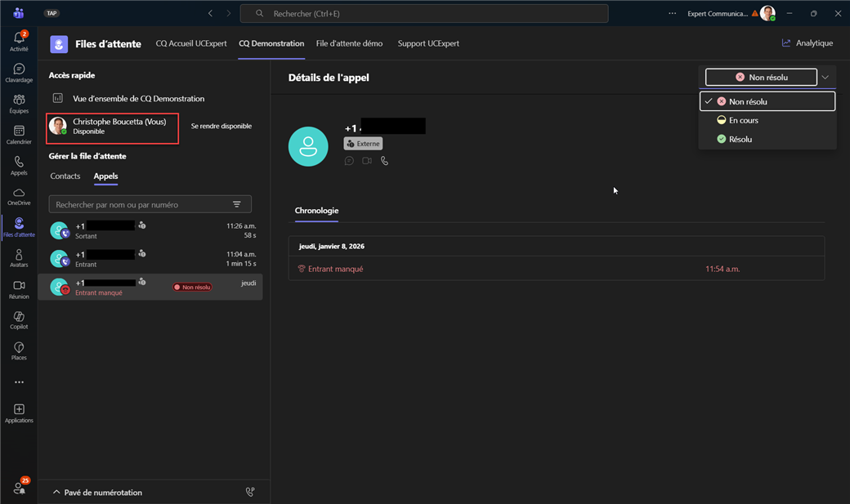
Task: Click filter icon in search field
Action: click(237, 204)
